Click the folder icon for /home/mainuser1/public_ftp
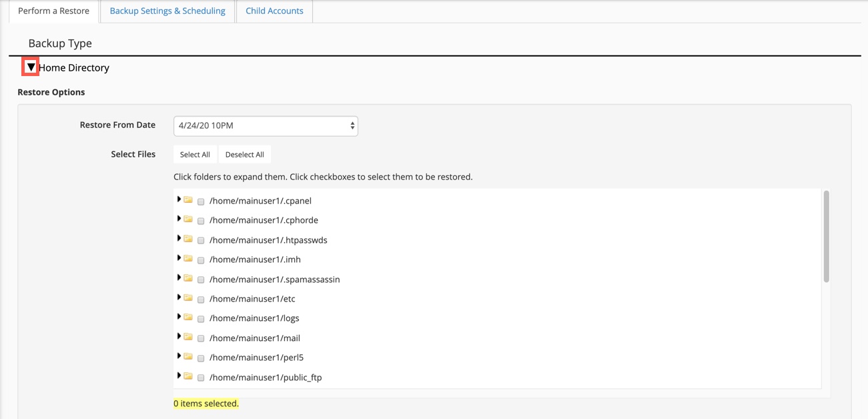This screenshot has width=868, height=419. (188, 376)
